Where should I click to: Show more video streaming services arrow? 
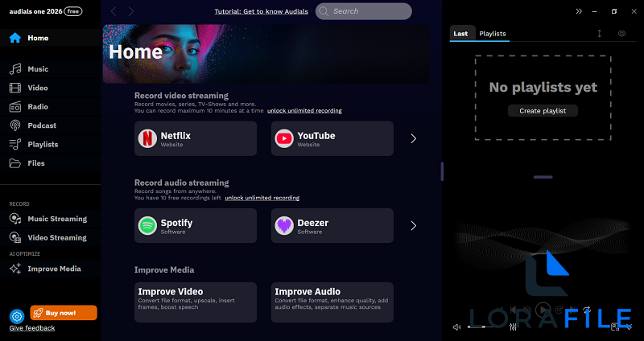click(413, 138)
